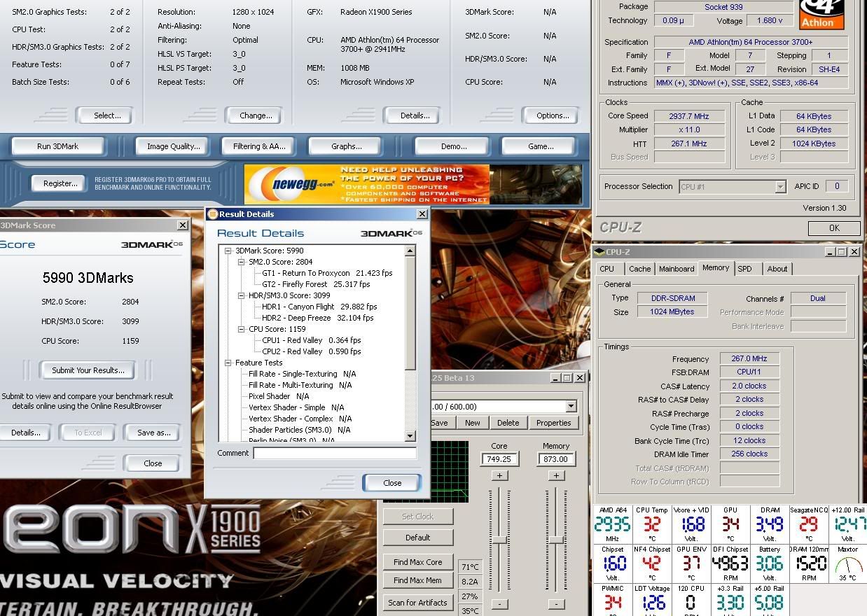This screenshot has height=616, width=867.
Task: Click the +12.00 Rail voltage gauge
Action: (x=848, y=524)
